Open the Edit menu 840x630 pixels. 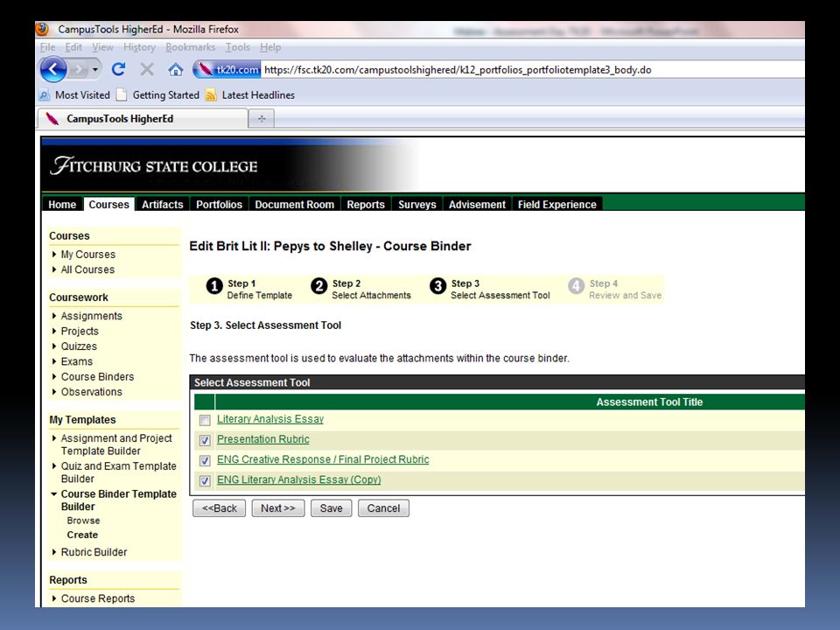tap(73, 47)
